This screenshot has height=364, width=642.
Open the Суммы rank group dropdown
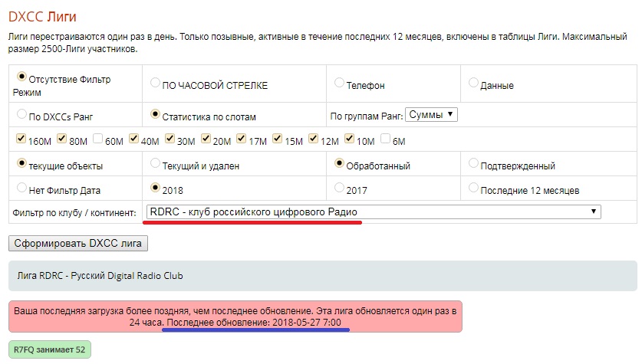coord(431,115)
